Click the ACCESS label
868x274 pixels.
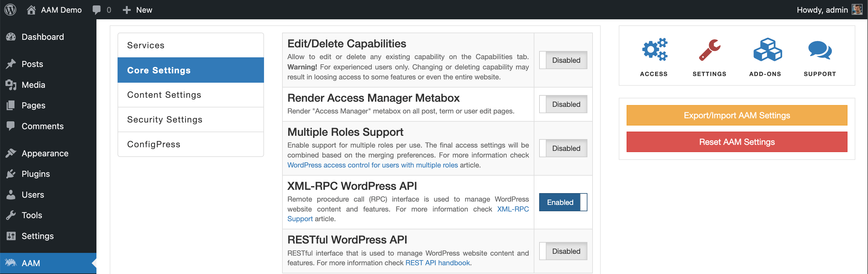[x=654, y=74]
